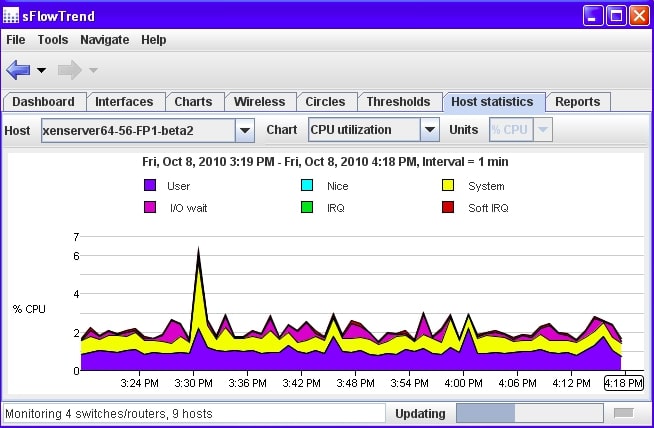This screenshot has height=428, width=654.
Task: Select the Circles tab
Action: pyautogui.click(x=325, y=102)
